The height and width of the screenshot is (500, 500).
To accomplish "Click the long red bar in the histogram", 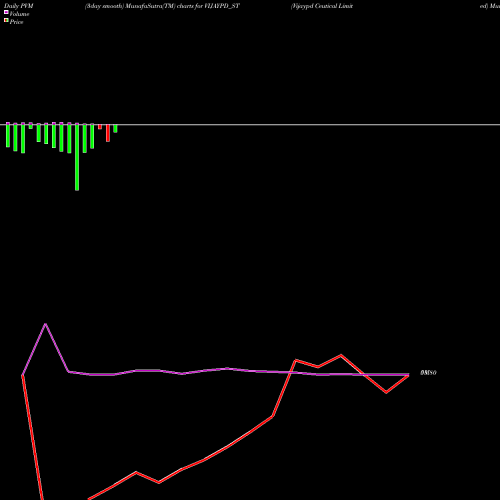I will coord(108,133).
